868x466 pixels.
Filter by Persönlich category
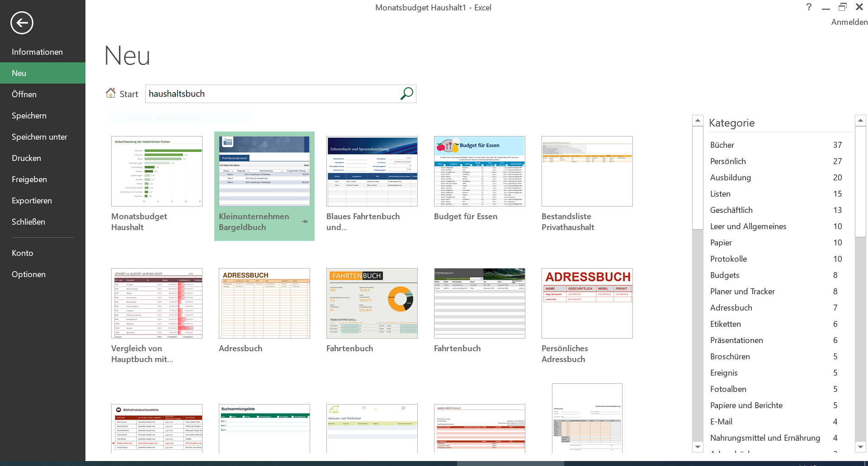click(776, 161)
